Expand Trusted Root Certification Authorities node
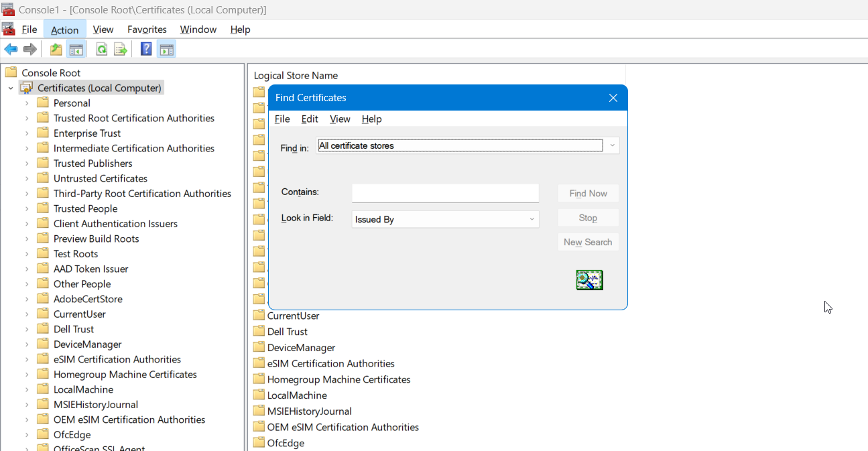Screen dimensions: 868x451 pos(27,119)
